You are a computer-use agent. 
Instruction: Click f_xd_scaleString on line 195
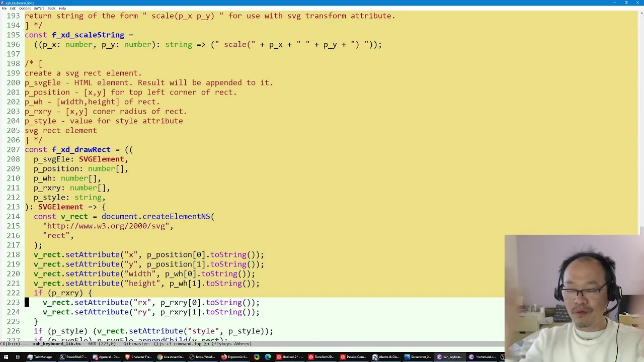tap(88, 35)
